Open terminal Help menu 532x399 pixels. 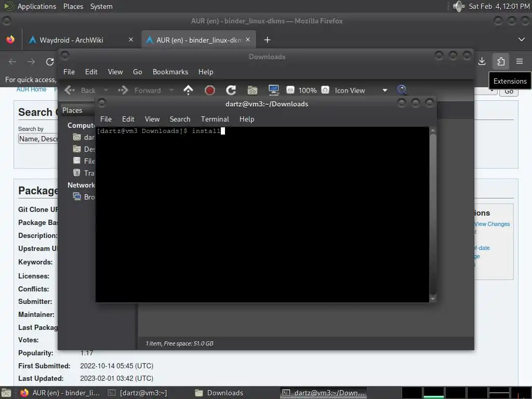[x=247, y=119]
